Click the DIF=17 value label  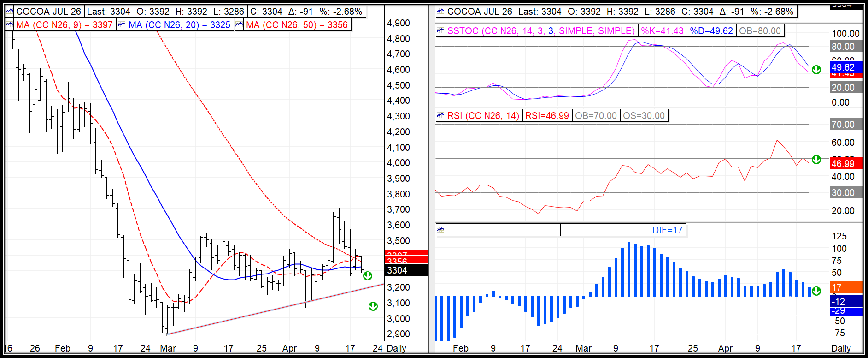click(x=668, y=230)
